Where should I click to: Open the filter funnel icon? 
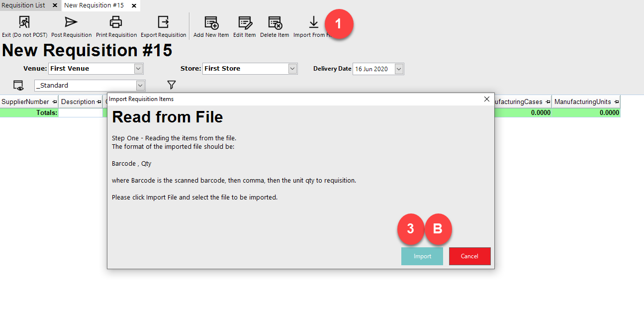coord(172,85)
